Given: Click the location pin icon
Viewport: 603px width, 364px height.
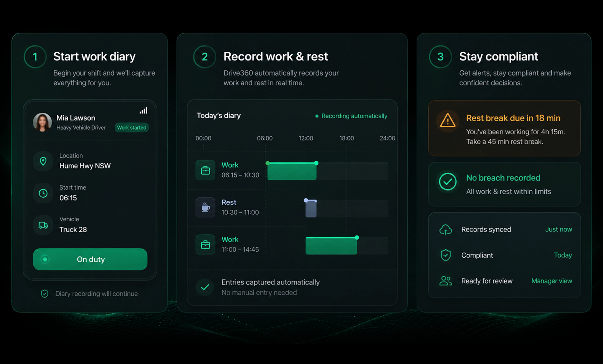Looking at the screenshot, I should [x=43, y=161].
